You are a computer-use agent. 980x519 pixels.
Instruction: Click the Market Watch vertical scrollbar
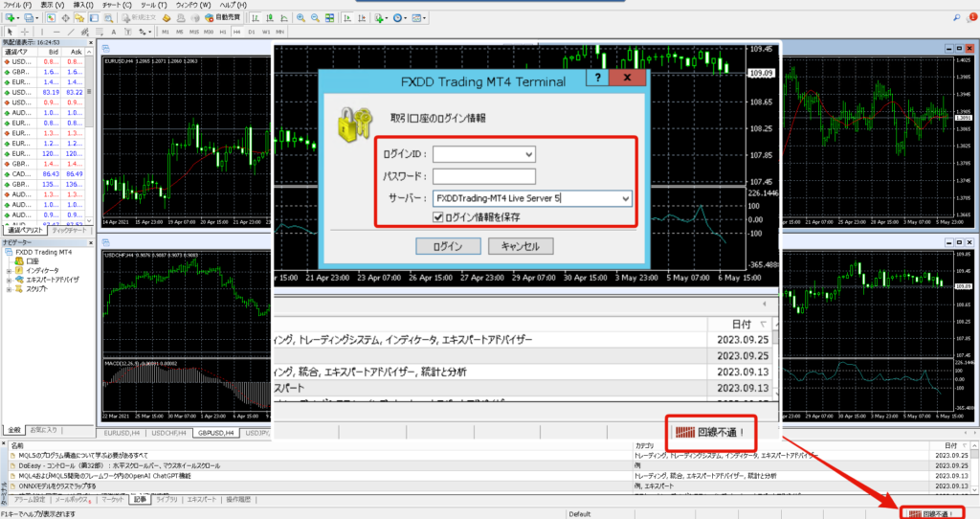89,138
